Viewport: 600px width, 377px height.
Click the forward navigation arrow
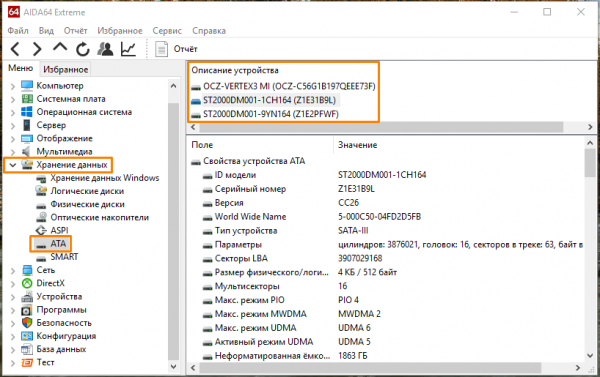point(37,49)
